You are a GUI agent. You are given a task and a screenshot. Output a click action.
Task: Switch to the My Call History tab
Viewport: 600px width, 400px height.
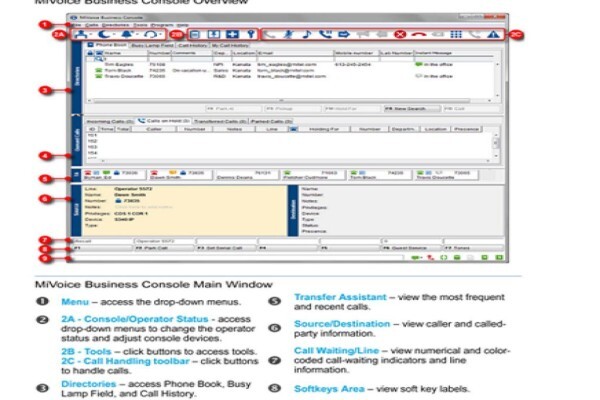click(x=230, y=45)
